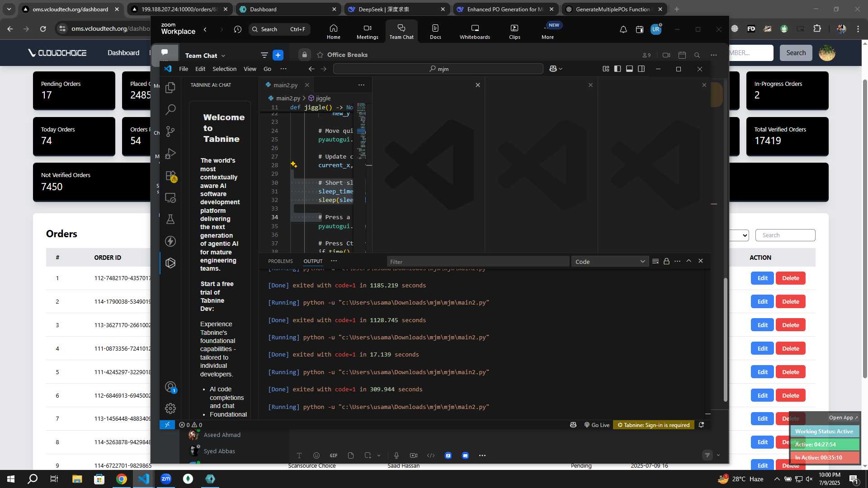Click the Search button on CloudChoice dashboard
This screenshot has height=488, width=868.
[796, 53]
